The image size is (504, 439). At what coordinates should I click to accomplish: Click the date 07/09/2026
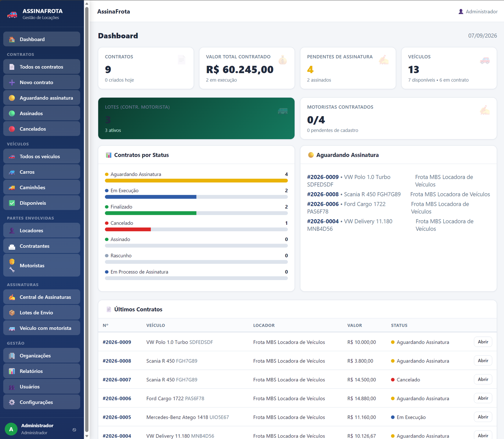(x=482, y=36)
